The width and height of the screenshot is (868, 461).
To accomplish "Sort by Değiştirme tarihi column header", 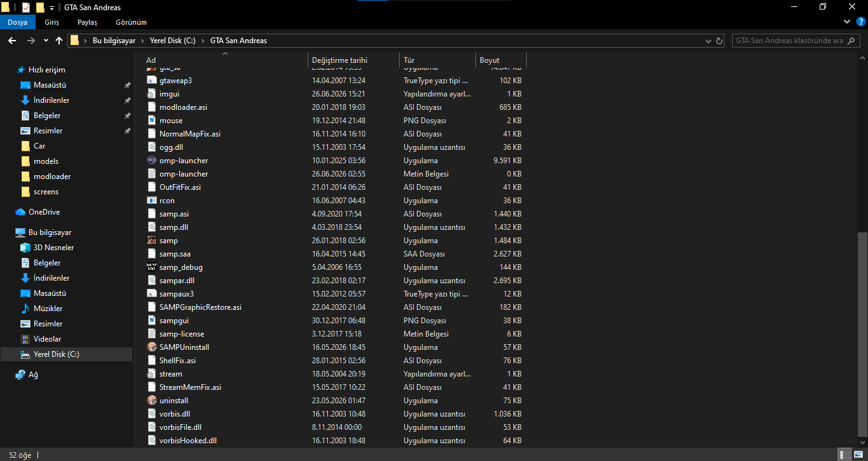I will (x=353, y=60).
